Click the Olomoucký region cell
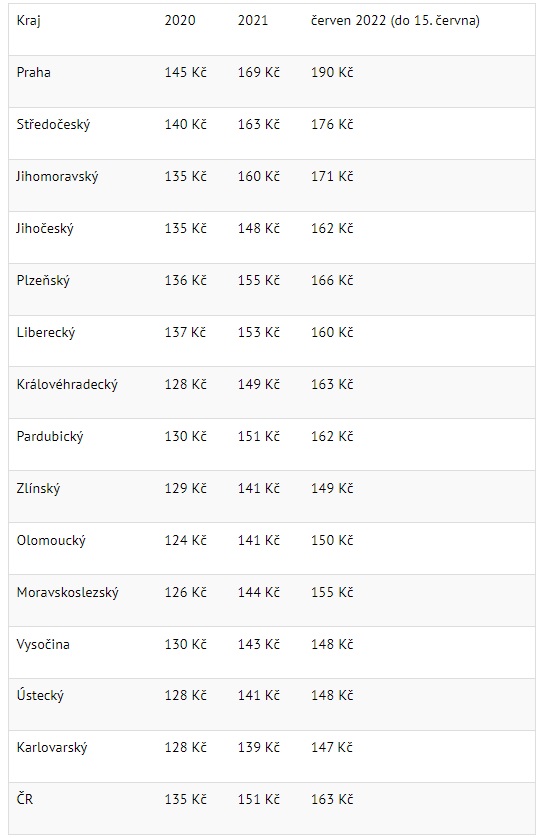Screen dimensions: 542x838 (x=51, y=541)
